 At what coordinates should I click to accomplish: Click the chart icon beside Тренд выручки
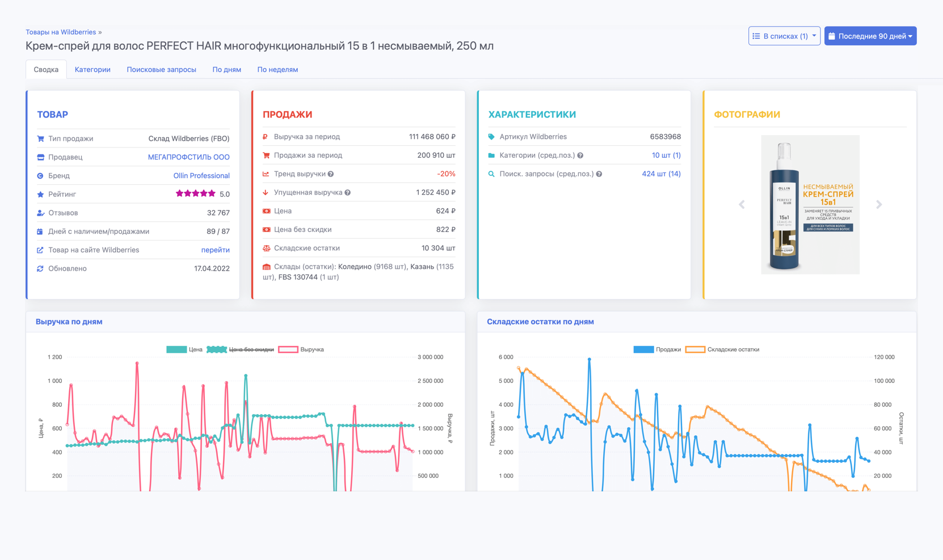click(266, 174)
